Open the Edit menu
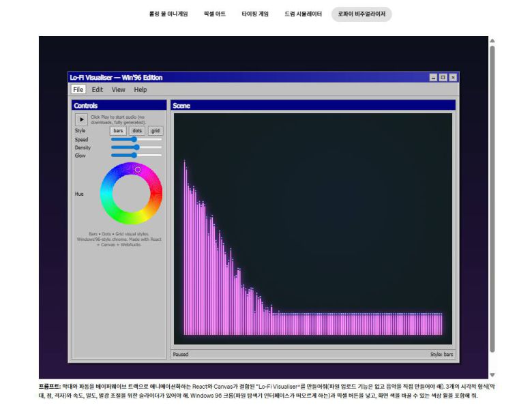Image resolution: width=532 pixels, height=412 pixels. pos(98,89)
